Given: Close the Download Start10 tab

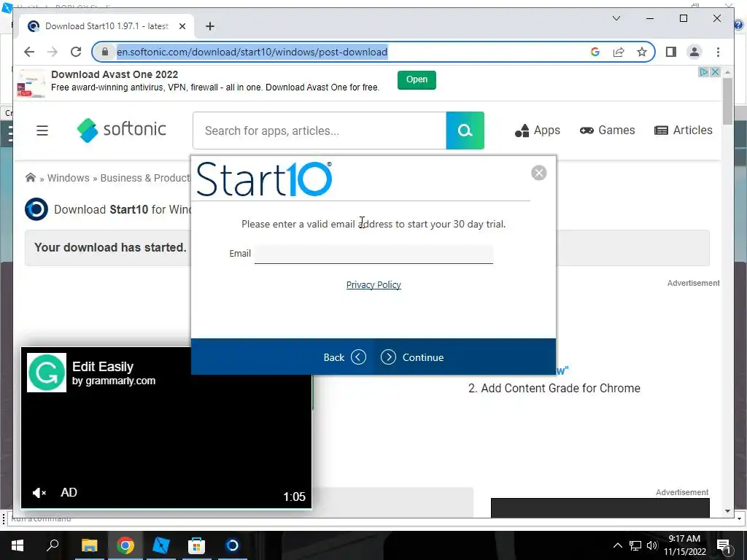Looking at the screenshot, I should point(182,26).
